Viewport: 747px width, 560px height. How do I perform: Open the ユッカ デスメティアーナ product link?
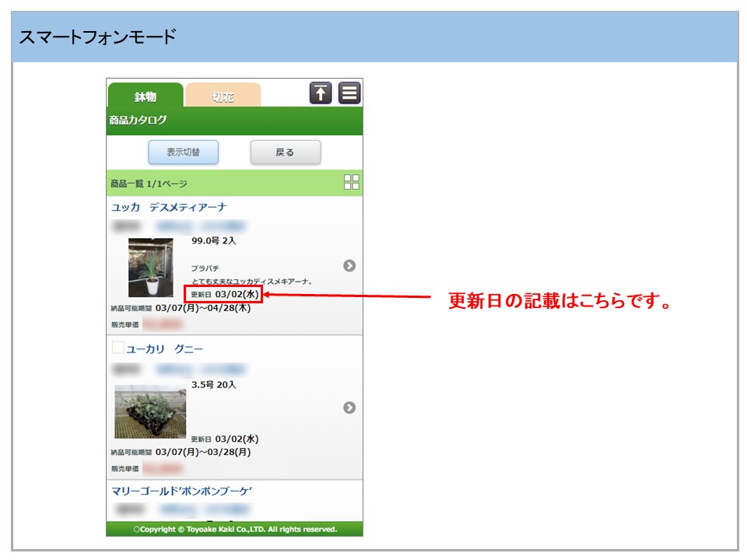pyautogui.click(x=169, y=208)
